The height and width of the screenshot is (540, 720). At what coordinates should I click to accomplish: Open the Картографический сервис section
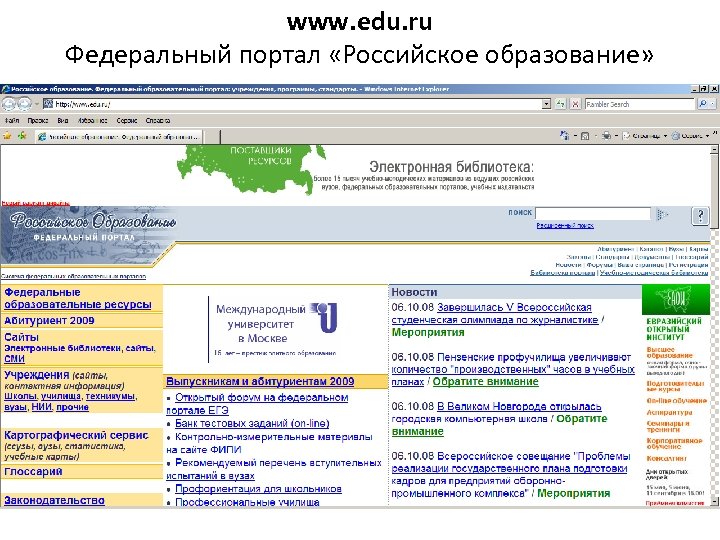point(76,435)
